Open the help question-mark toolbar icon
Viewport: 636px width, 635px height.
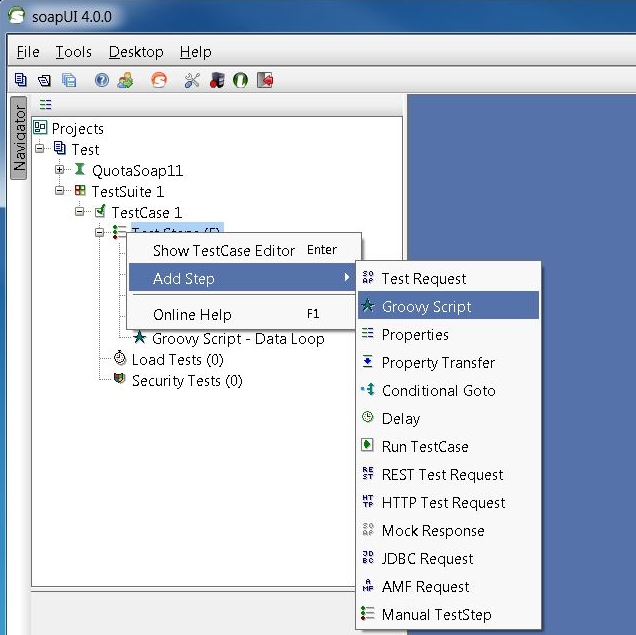click(x=101, y=80)
